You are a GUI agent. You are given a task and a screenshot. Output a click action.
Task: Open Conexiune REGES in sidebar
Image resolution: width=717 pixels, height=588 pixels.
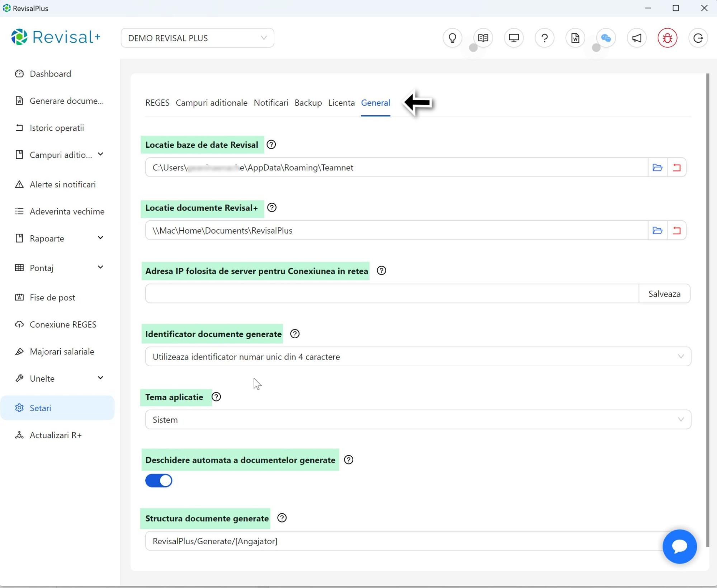(63, 325)
